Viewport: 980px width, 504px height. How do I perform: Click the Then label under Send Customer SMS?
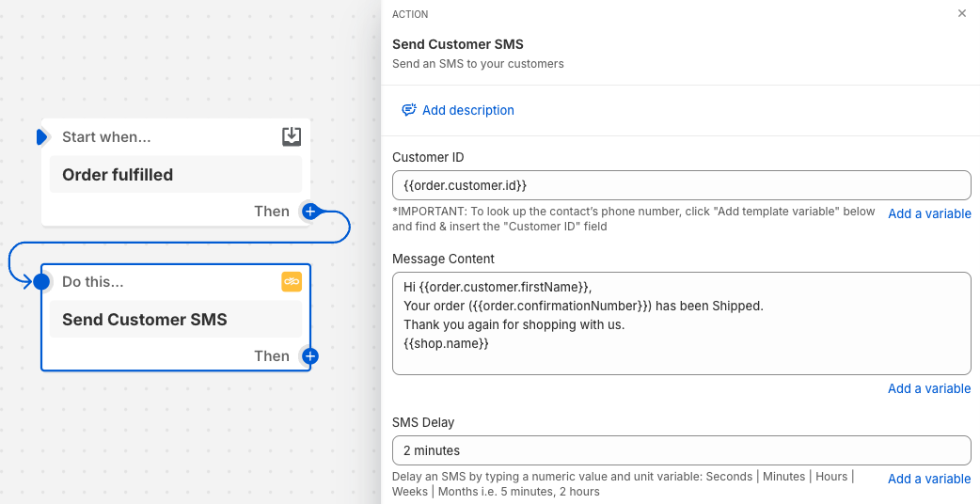coord(272,356)
